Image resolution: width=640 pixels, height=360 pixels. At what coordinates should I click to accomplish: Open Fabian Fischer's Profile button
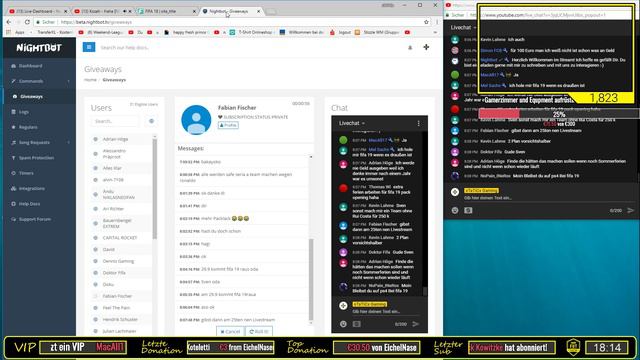(x=228, y=125)
